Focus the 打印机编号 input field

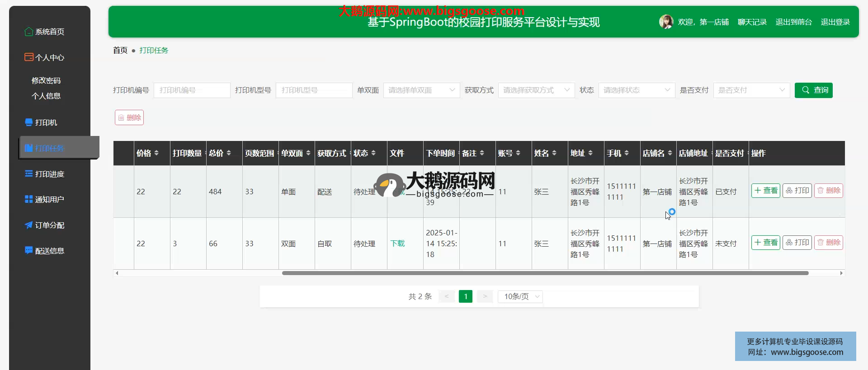coord(192,90)
